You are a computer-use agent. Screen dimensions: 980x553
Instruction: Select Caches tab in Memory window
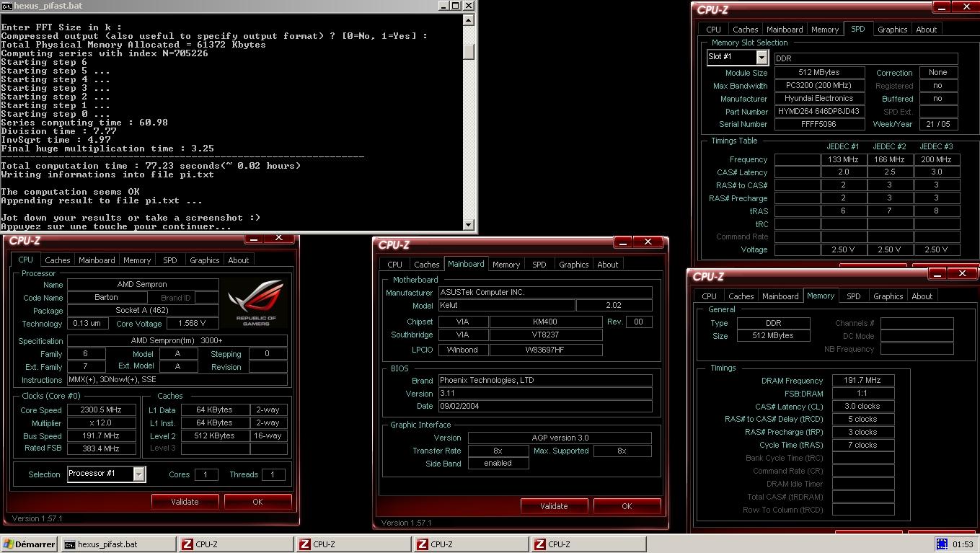tap(741, 296)
